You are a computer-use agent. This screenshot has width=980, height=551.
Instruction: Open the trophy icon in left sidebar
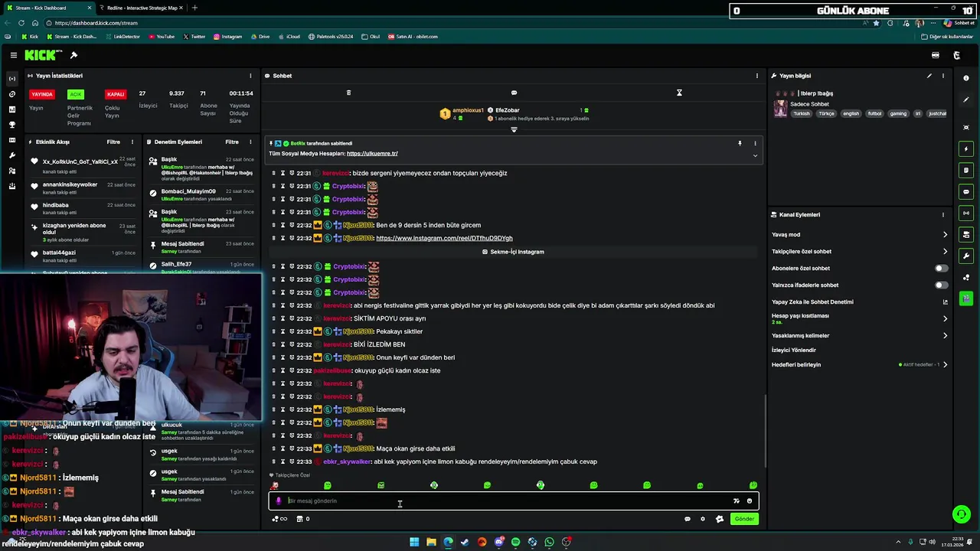coord(11,125)
